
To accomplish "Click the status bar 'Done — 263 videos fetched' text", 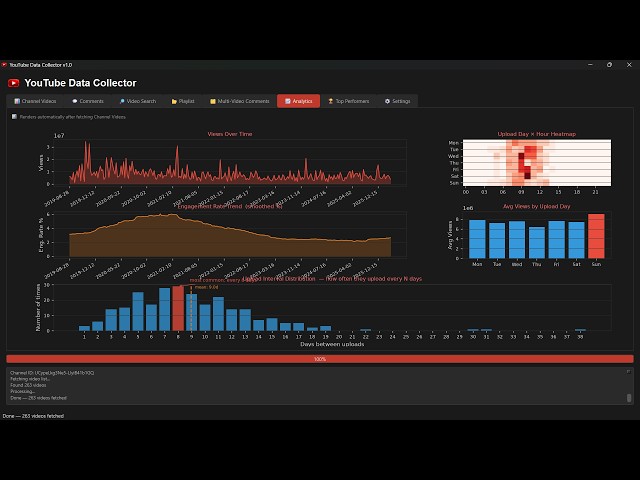I will 33,416.
